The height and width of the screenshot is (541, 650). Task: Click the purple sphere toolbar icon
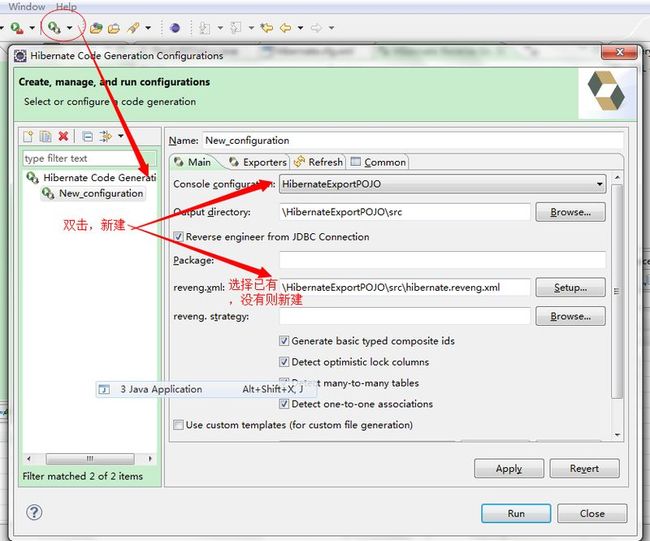(175, 28)
